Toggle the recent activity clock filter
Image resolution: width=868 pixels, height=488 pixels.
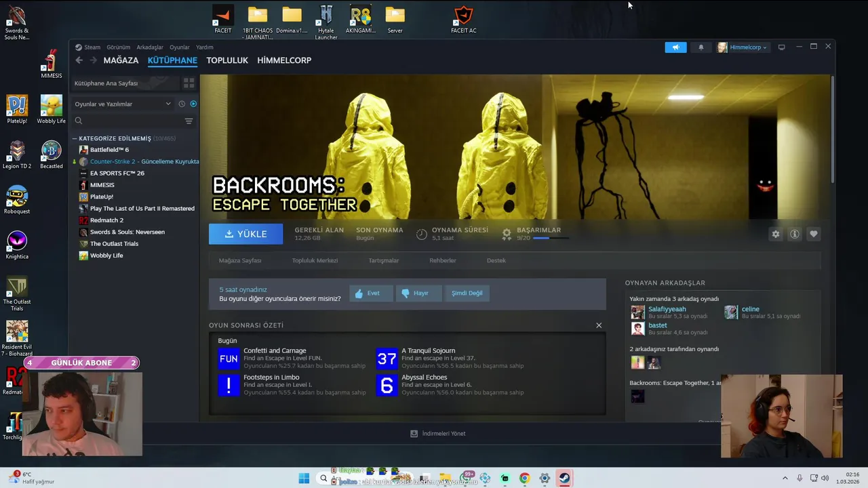point(182,104)
